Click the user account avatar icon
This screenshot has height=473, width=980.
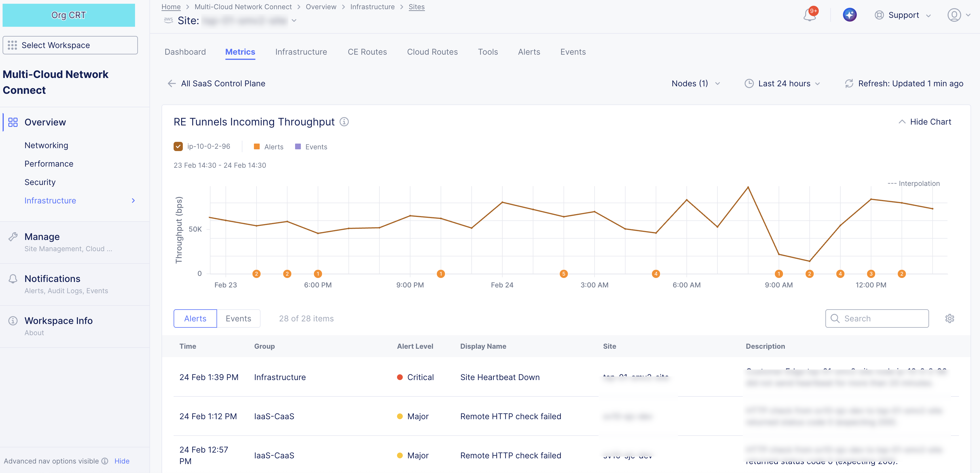coord(954,15)
